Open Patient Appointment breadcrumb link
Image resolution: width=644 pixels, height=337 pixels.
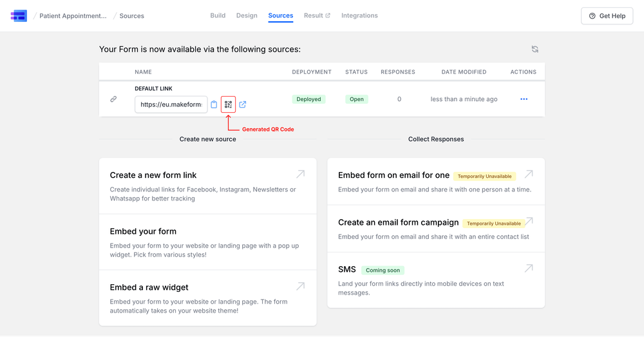click(73, 16)
